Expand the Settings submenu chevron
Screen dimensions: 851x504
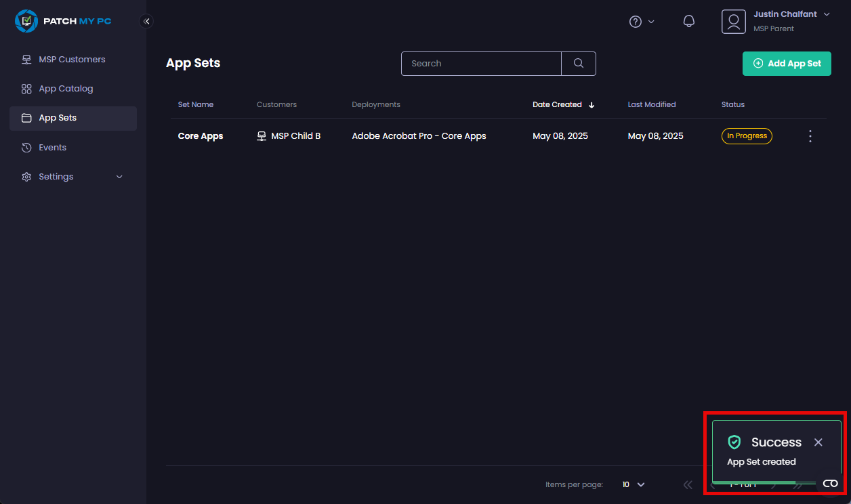119,176
